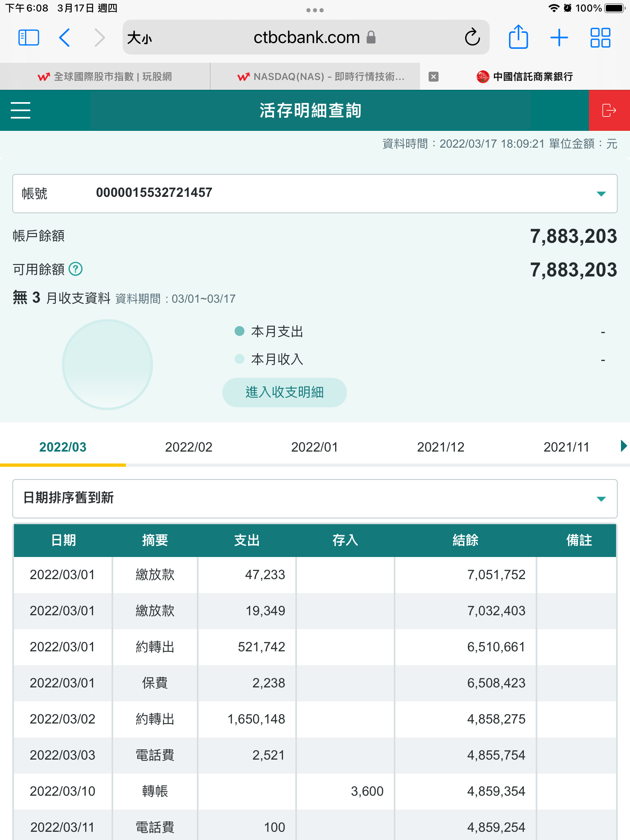Go back to the previous page
Screen dimensions: 630x840
[65, 38]
